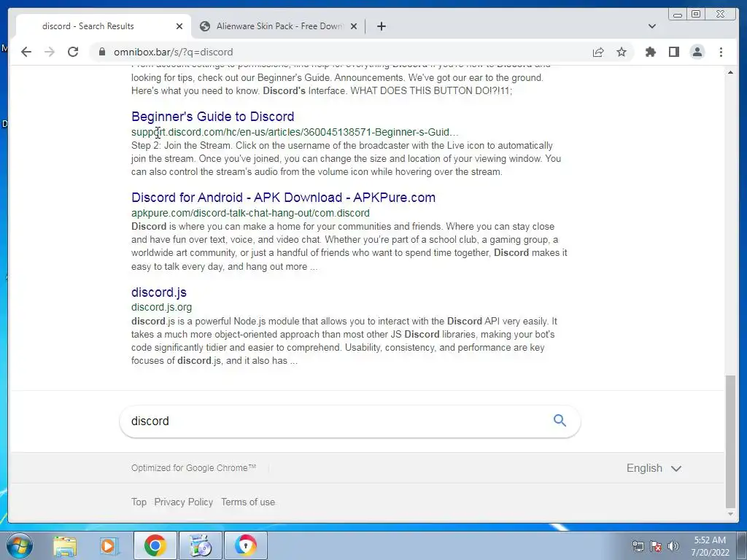The image size is (747, 560).
Task: Expand the tab search dropdown arrow
Action: click(x=652, y=26)
